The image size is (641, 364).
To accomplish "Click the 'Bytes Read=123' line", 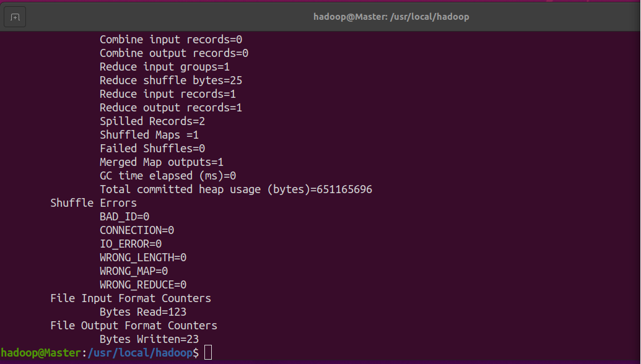I will pos(143,312).
